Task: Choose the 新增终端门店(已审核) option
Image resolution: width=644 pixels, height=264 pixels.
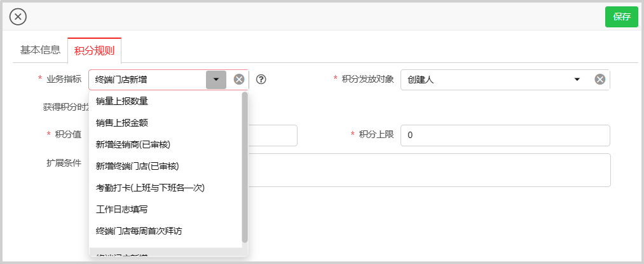Action: (x=138, y=166)
